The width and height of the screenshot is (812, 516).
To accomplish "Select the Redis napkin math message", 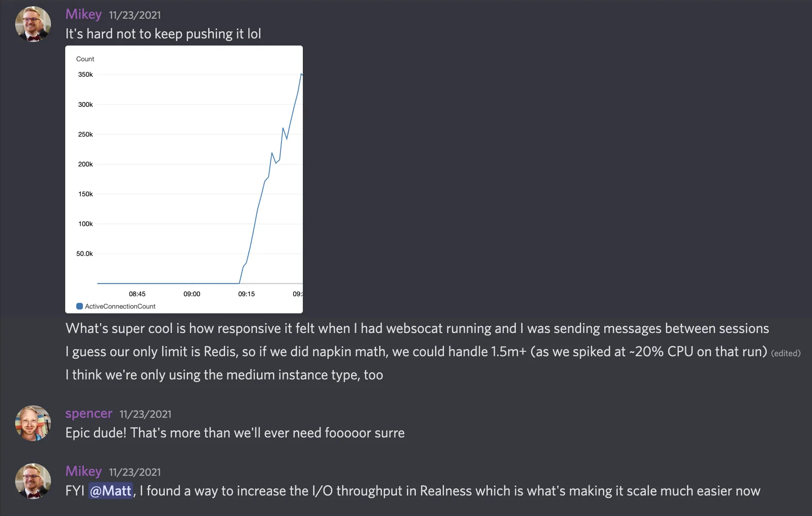I will click(415, 352).
